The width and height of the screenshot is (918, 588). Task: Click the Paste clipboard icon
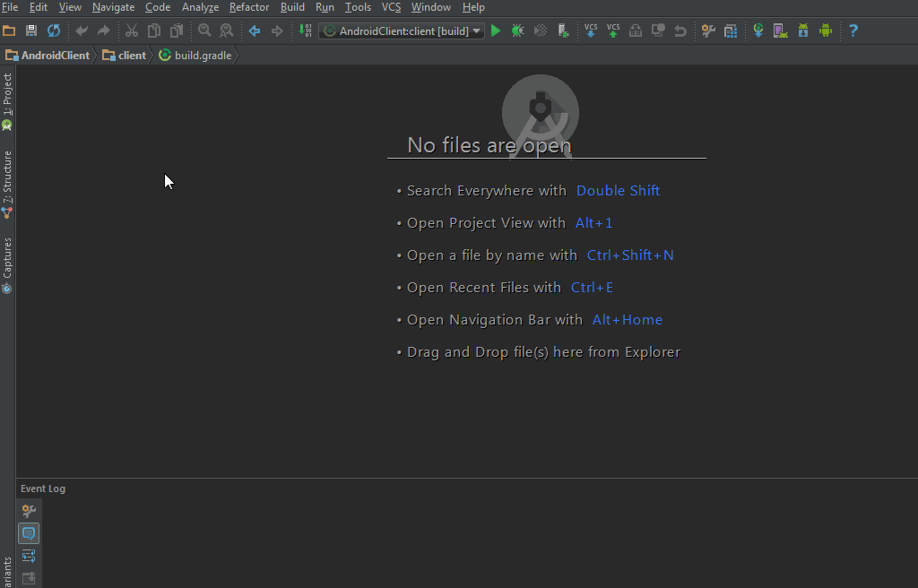pyautogui.click(x=177, y=30)
